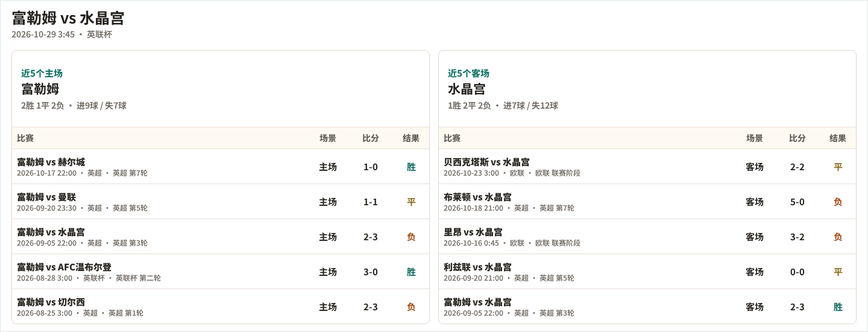Click the kickoff time 2026-10-29 3:45
868x332 pixels.
tap(43, 34)
